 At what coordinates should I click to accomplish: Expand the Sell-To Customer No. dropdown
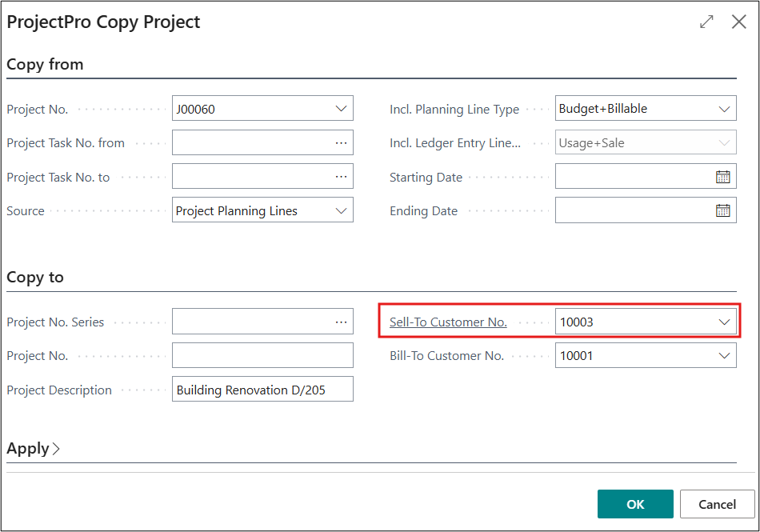pyautogui.click(x=725, y=322)
